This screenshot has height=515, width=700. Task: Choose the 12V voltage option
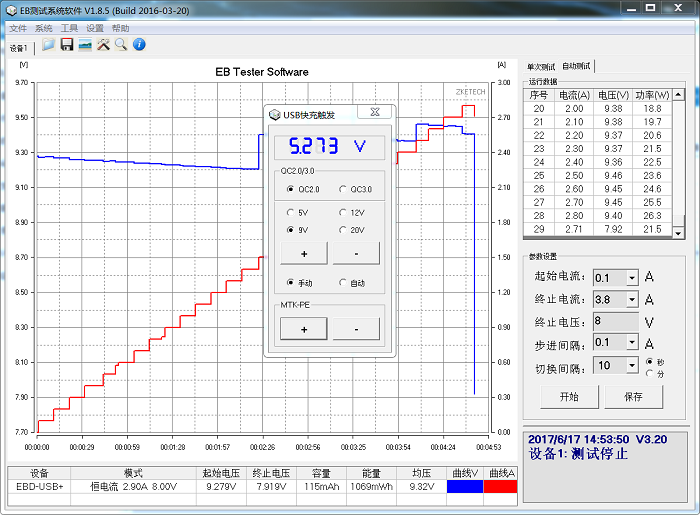click(342, 212)
